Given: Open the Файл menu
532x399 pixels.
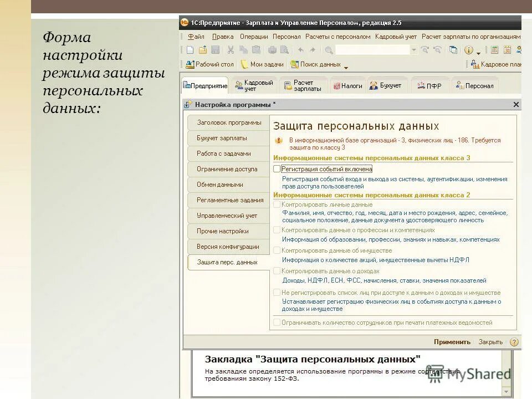Looking at the screenshot, I should pyautogui.click(x=196, y=37).
